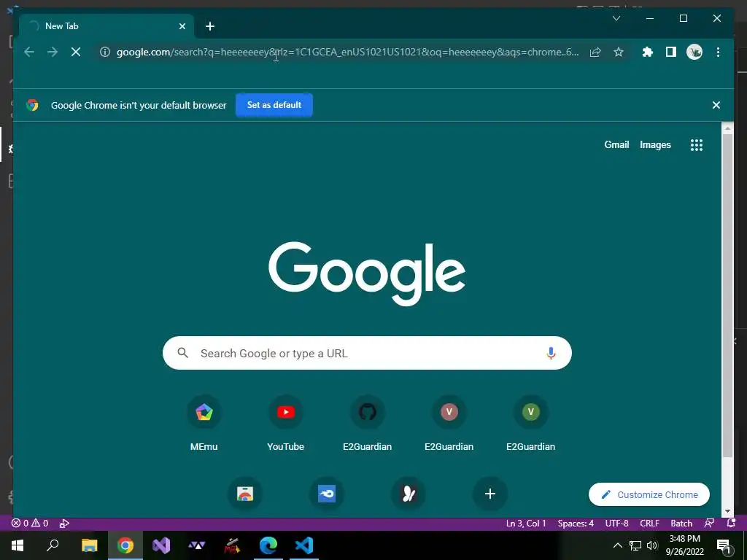
Task: Open Gmail link
Action: 616,145
